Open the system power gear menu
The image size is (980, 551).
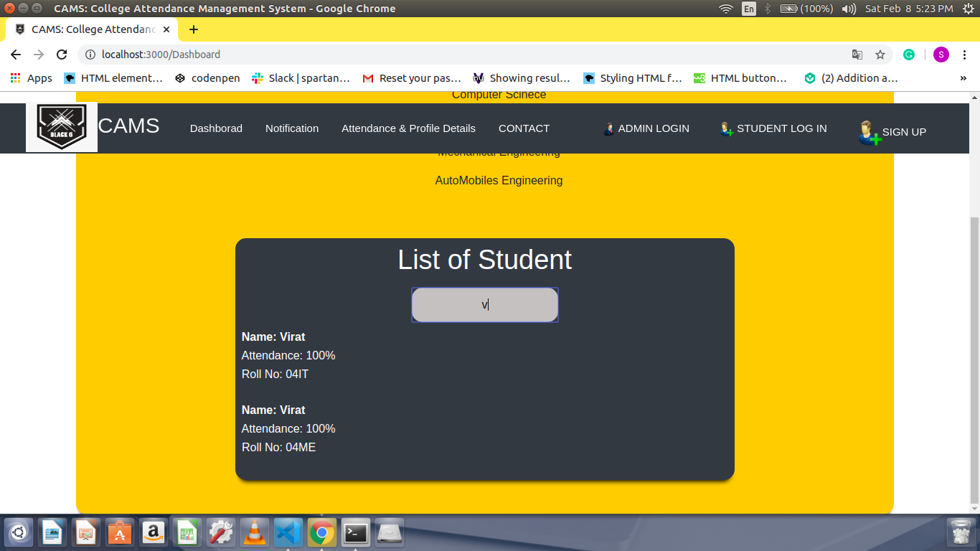pyautogui.click(x=968, y=9)
